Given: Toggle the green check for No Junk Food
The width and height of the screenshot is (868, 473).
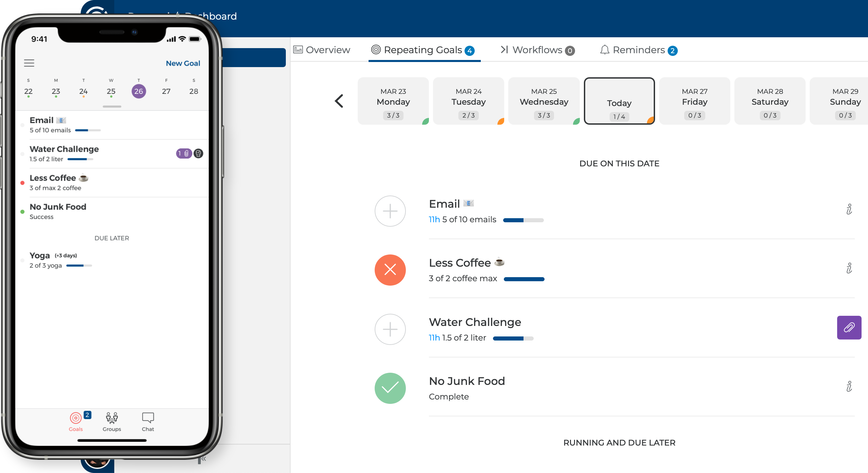Looking at the screenshot, I should pyautogui.click(x=390, y=388).
